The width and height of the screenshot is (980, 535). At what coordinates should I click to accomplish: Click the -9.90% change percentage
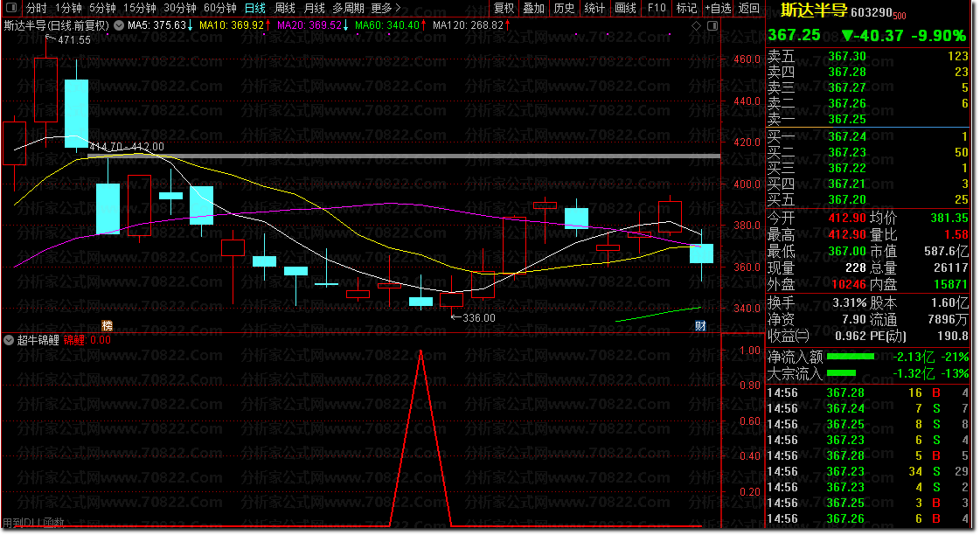pos(939,36)
